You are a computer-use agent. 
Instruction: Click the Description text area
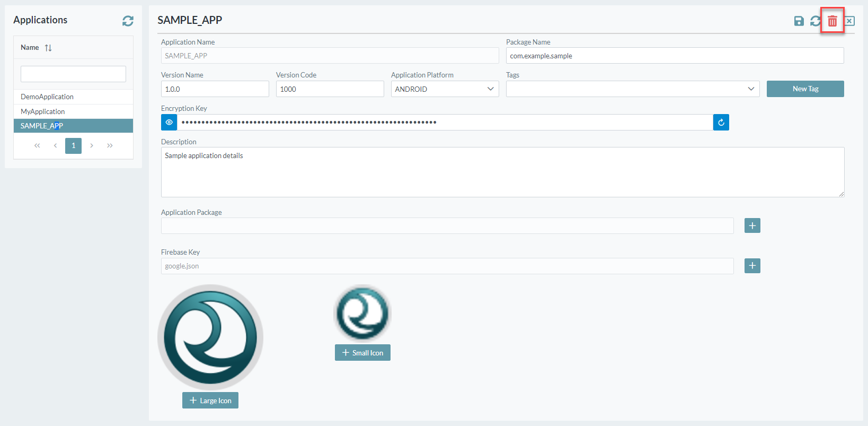[502, 172]
